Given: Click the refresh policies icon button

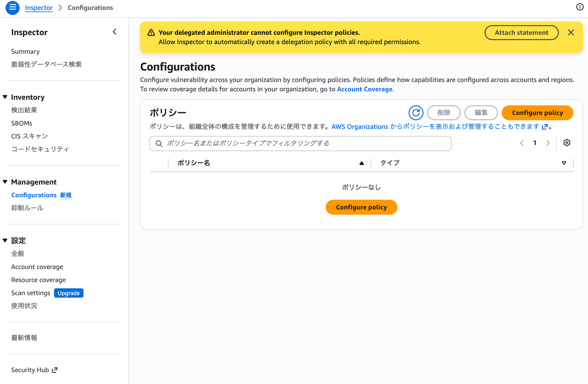Looking at the screenshot, I should tap(416, 112).
